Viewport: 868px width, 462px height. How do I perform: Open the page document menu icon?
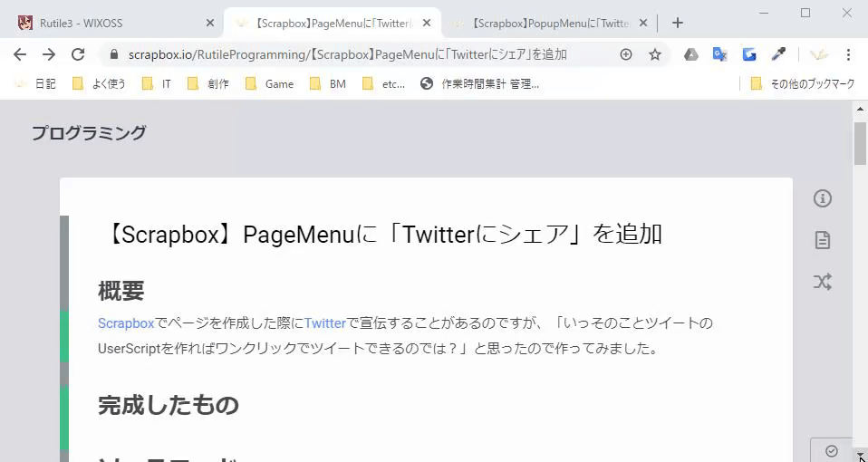coord(823,240)
